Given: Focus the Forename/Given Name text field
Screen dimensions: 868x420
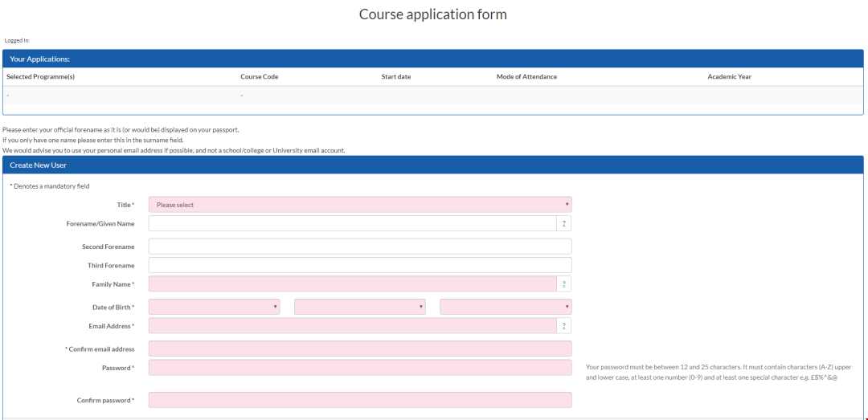Looking at the screenshot, I should tap(352, 223).
